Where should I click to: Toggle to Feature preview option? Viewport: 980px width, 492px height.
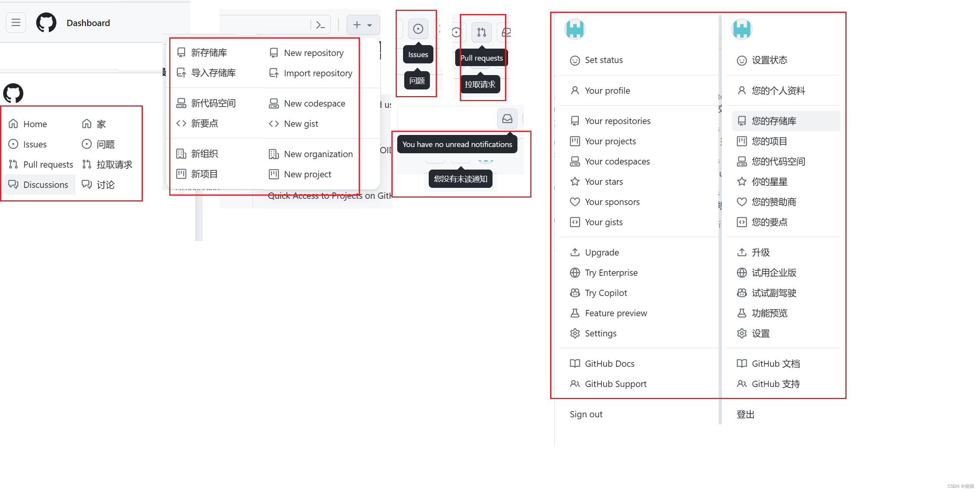(x=615, y=313)
